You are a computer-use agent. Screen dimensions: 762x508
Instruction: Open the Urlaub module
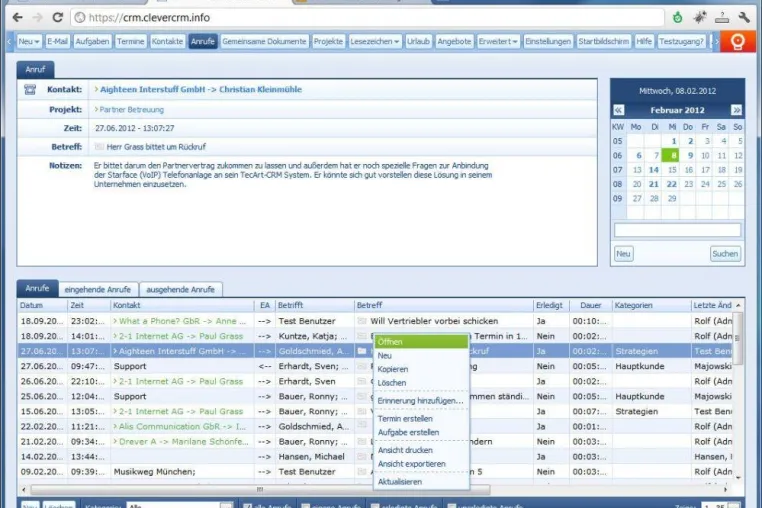[x=418, y=41]
